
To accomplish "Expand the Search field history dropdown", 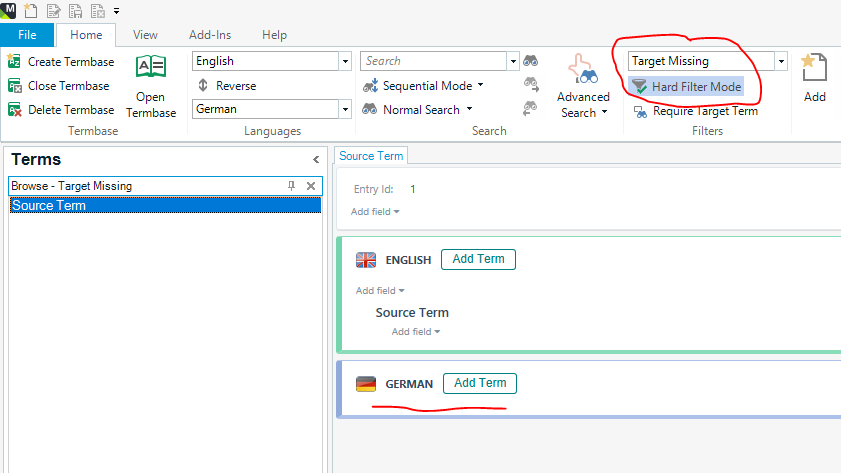I will pos(513,61).
